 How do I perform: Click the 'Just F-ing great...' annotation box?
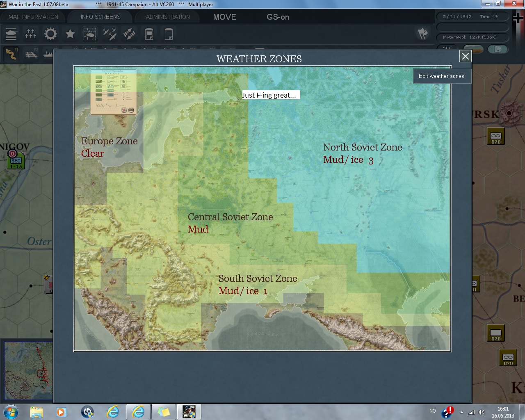point(271,95)
